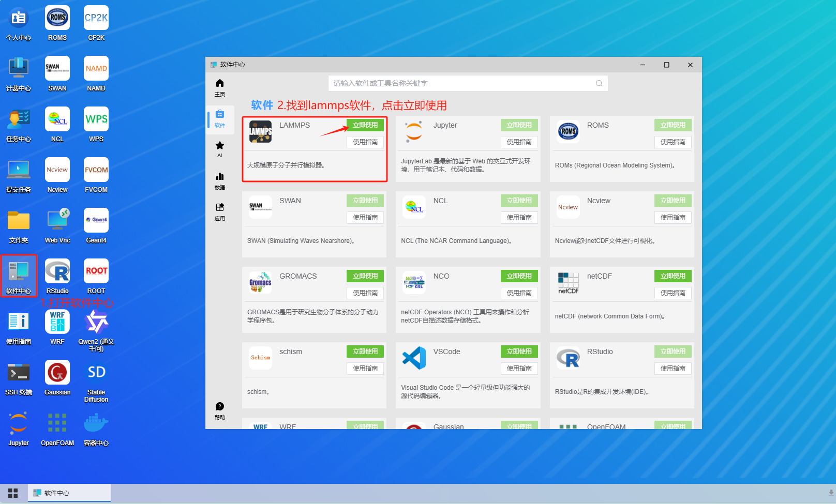Open the 应用 sidebar tab
836x504 pixels.
click(220, 212)
